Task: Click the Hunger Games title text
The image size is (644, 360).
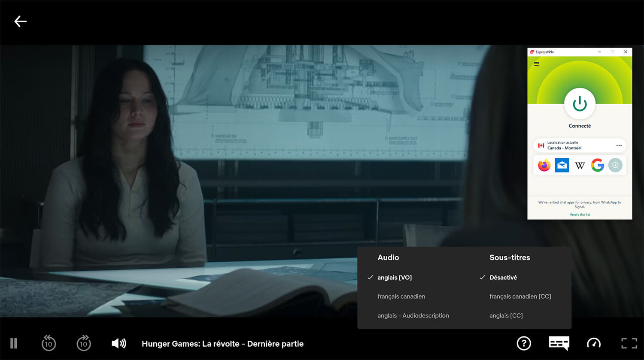Action: (222, 344)
